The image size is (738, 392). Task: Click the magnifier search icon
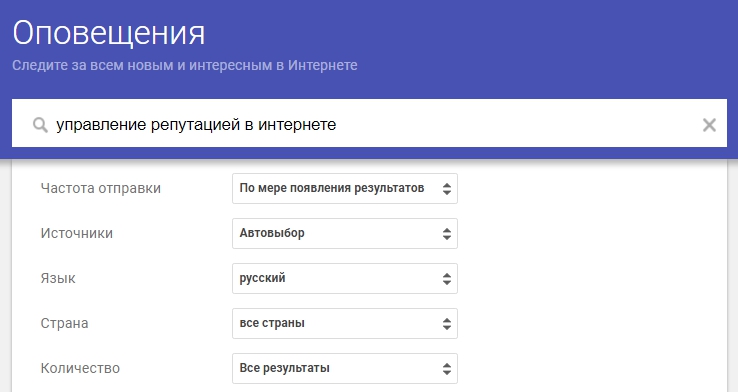pos(40,125)
